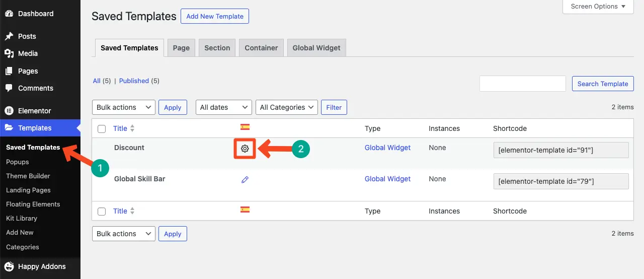Screen dimensions: 644x279
Task: Open Kit Library submenu item
Action: tap(22, 219)
